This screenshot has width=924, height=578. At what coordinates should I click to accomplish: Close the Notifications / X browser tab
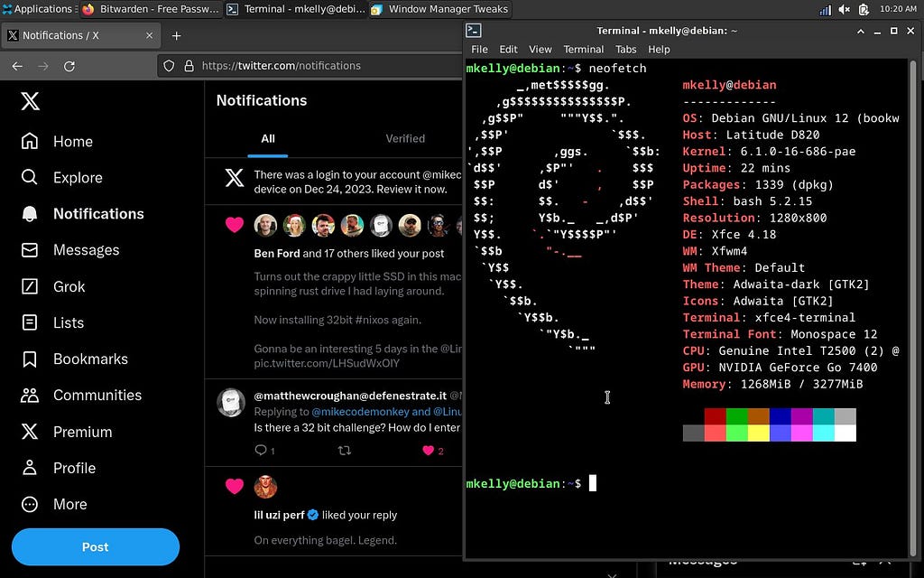(x=149, y=35)
